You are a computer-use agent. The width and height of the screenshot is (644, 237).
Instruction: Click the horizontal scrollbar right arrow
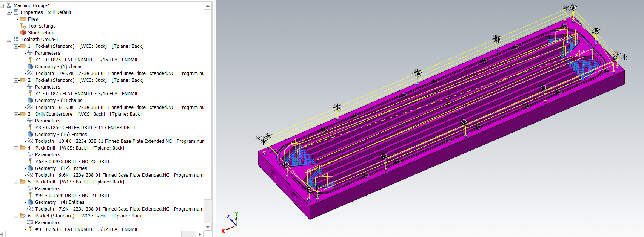[x=200, y=234]
